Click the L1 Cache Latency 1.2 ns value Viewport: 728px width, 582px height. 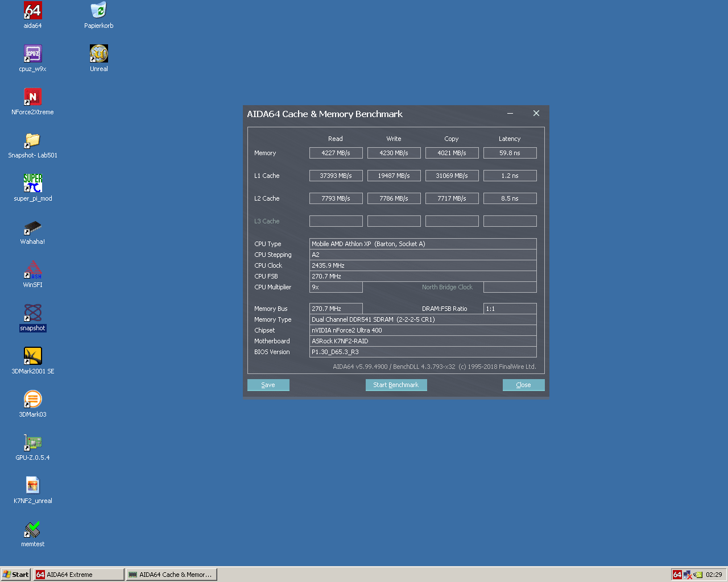[510, 176]
